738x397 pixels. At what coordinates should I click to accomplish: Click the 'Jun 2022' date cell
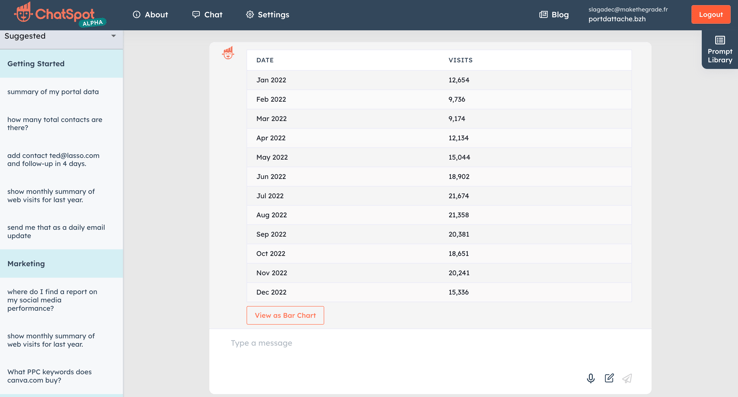tap(271, 177)
